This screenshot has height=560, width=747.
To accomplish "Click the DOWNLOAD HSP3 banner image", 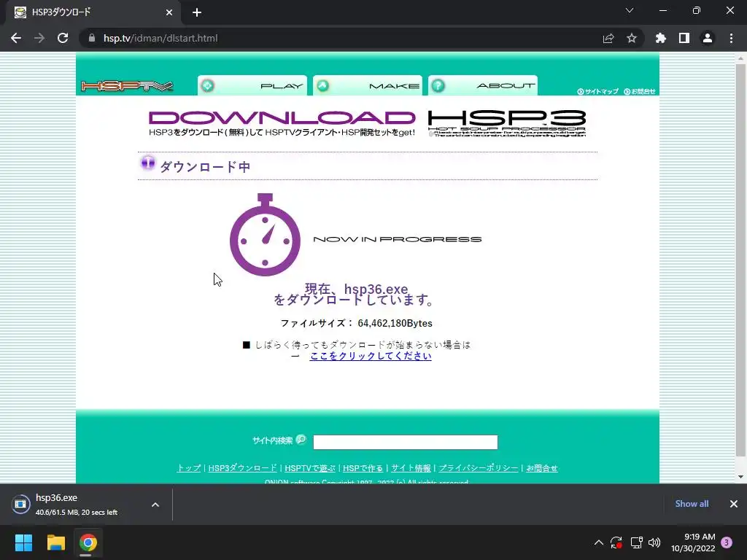I will (x=368, y=124).
